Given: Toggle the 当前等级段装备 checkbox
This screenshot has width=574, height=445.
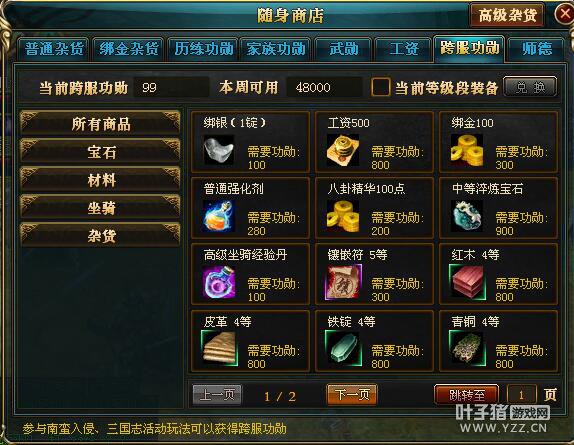Looking at the screenshot, I should click(380, 87).
